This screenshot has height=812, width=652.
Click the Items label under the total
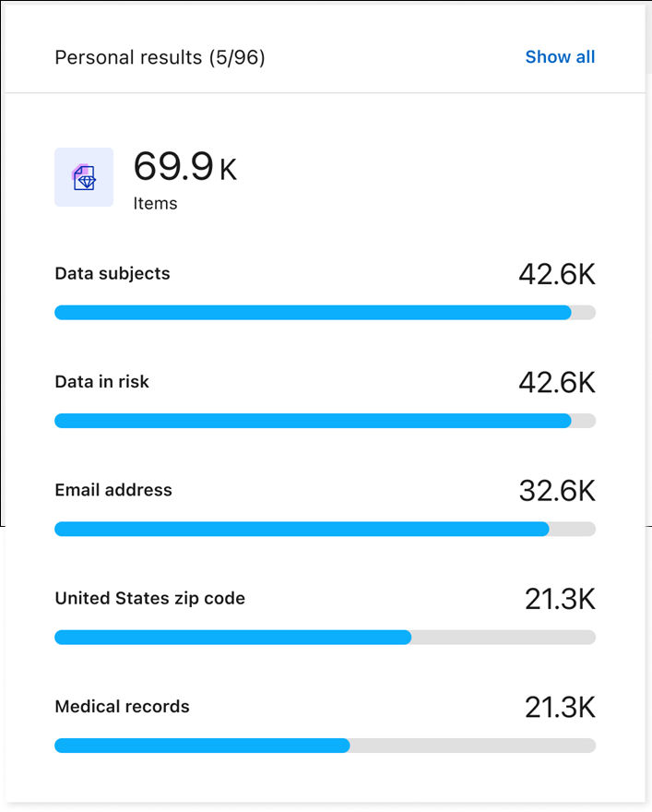tap(155, 203)
